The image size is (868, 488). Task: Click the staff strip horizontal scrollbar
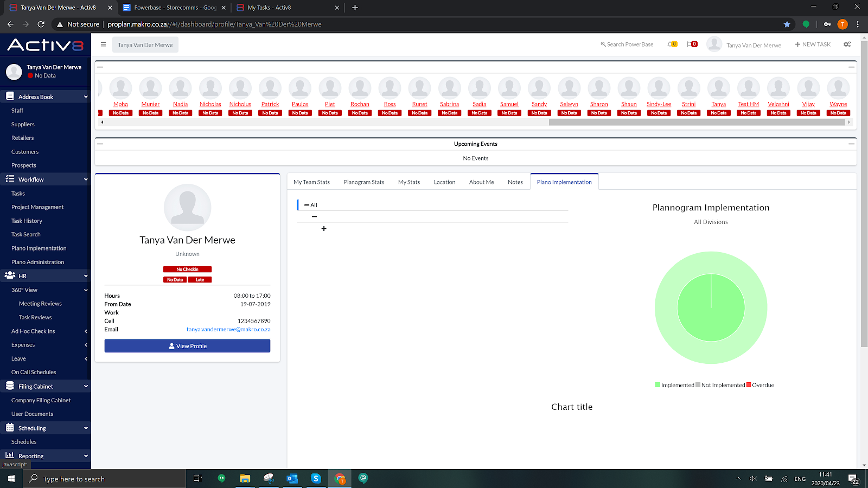pos(697,122)
